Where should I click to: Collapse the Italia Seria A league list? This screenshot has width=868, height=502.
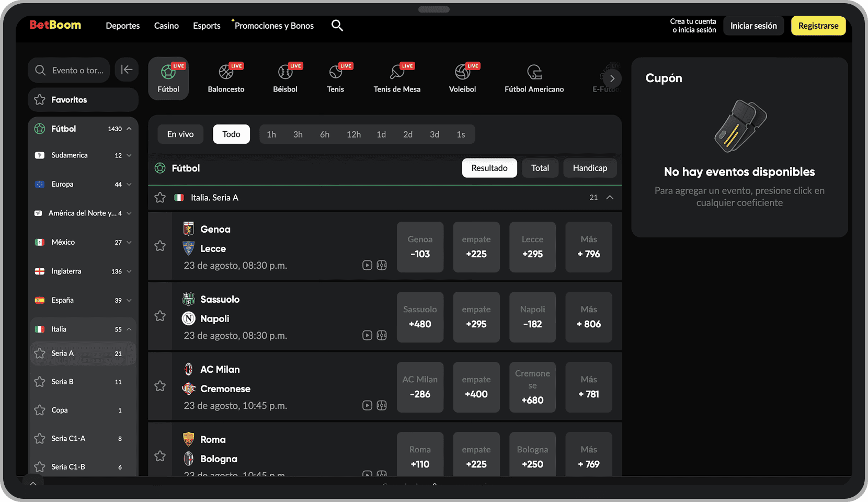click(x=610, y=198)
